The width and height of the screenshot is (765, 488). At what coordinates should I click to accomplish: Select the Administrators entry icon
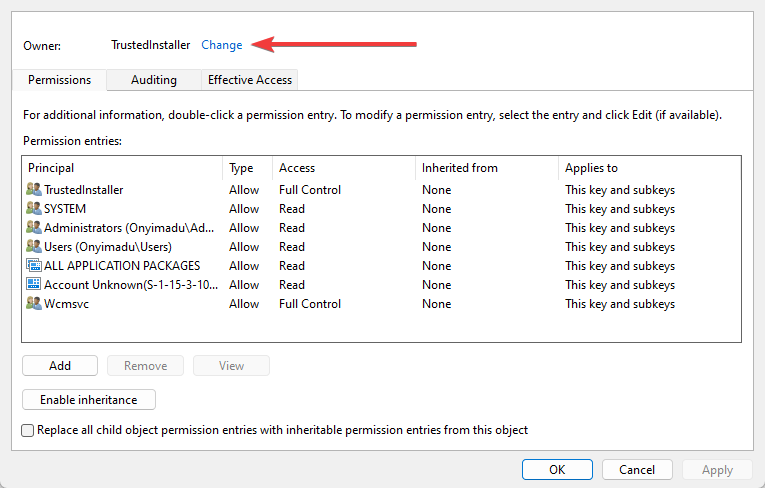pos(34,228)
